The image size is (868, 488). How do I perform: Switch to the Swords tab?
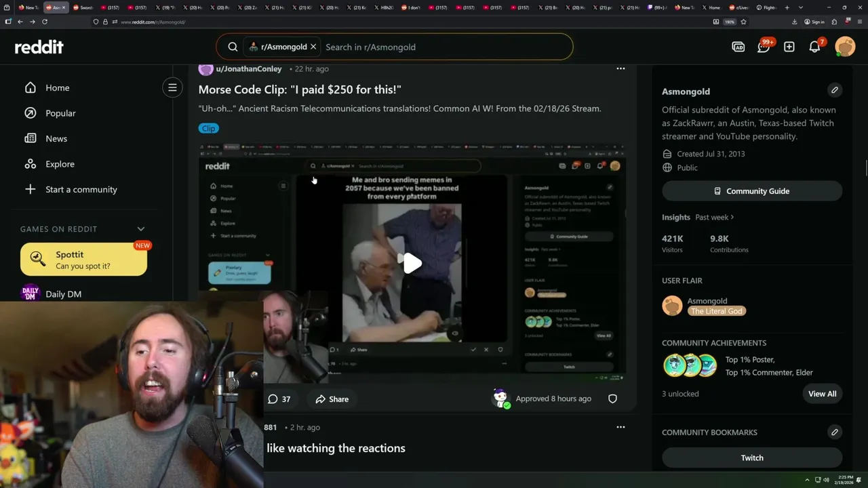(x=83, y=7)
